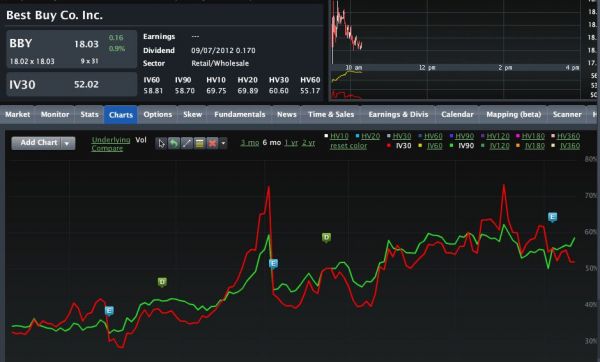Toggle the IV360 series on
600x362 pixels.
pyautogui.click(x=570, y=146)
